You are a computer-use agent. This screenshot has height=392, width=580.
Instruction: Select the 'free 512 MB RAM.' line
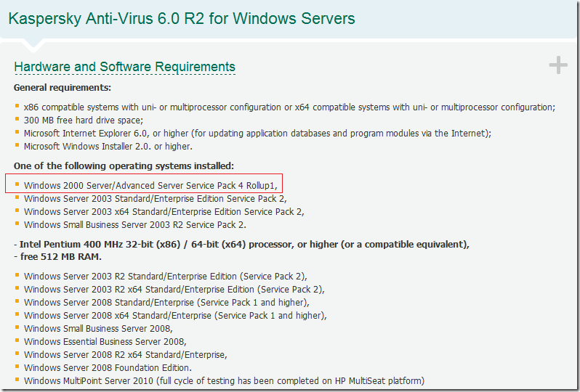tap(57, 257)
